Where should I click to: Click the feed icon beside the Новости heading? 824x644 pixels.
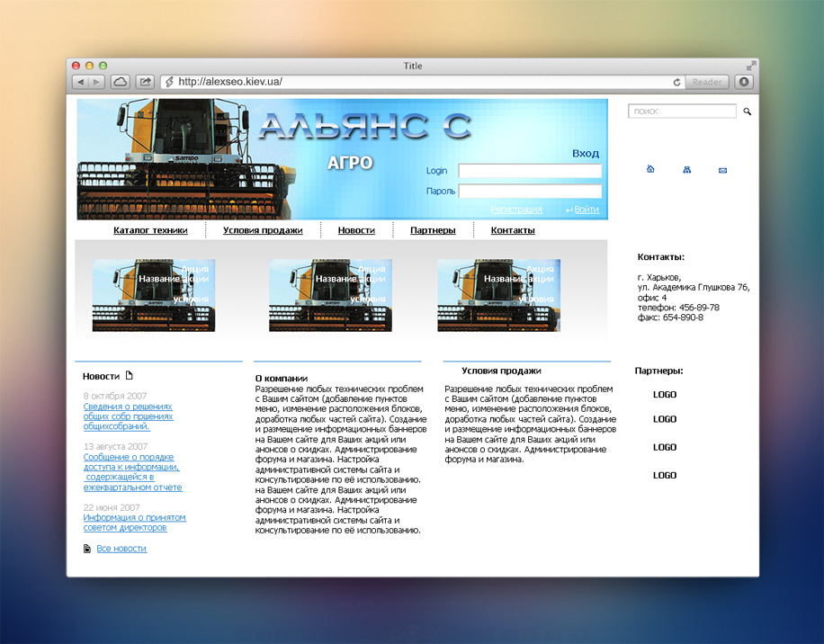128,373
